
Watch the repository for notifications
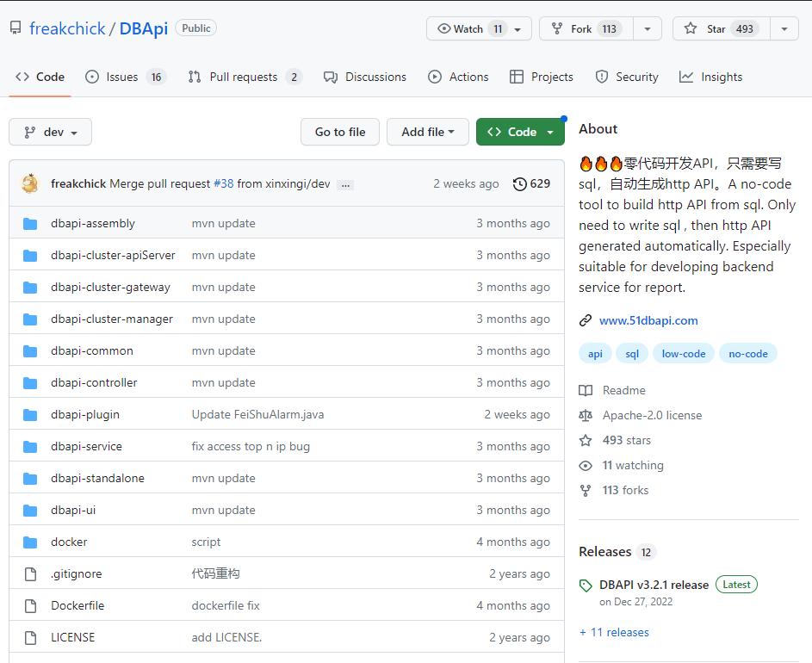[469, 28]
